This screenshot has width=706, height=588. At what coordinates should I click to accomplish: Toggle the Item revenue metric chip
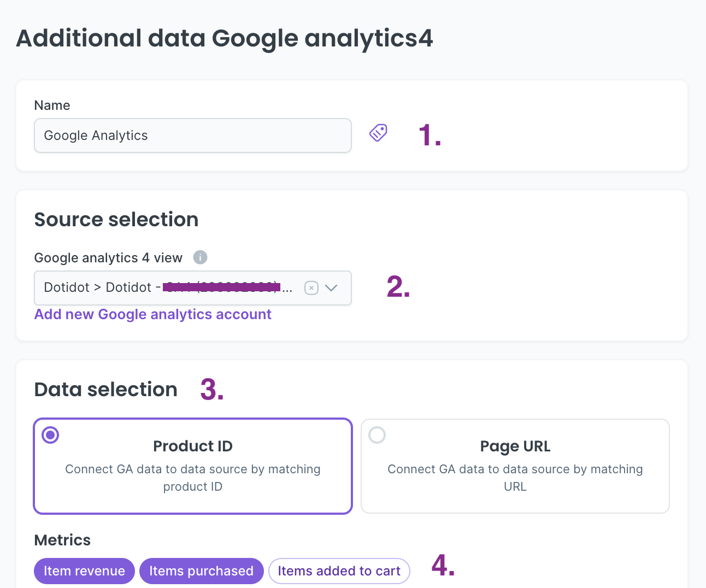pyautogui.click(x=85, y=571)
